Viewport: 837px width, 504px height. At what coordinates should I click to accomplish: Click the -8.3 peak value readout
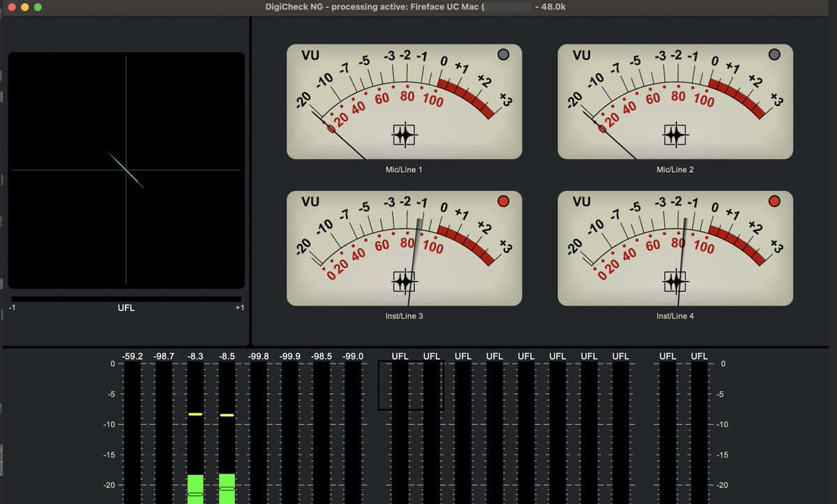pyautogui.click(x=195, y=356)
